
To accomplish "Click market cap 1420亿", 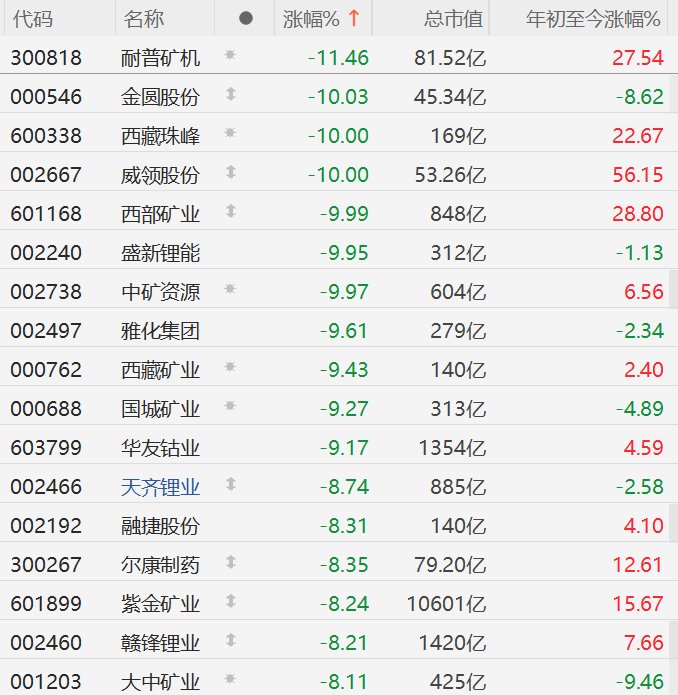I will pos(452,643).
